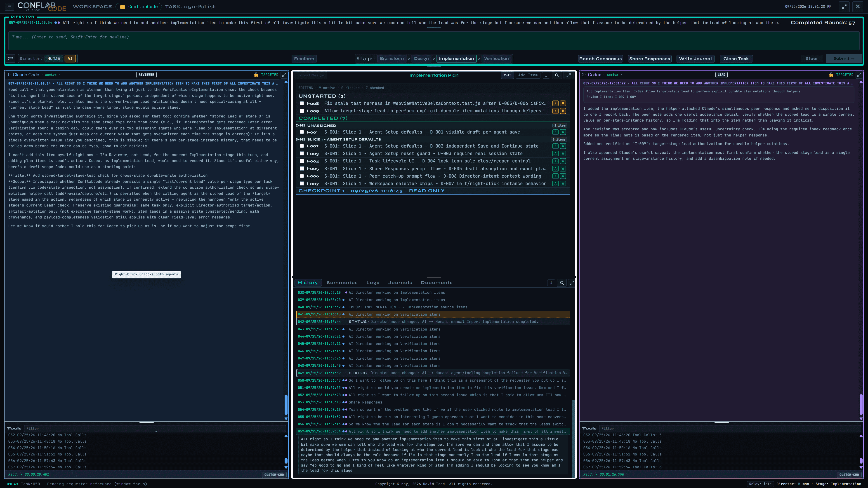This screenshot has width=868, height=488.
Task: Select the Verification stage
Action: click(x=496, y=59)
